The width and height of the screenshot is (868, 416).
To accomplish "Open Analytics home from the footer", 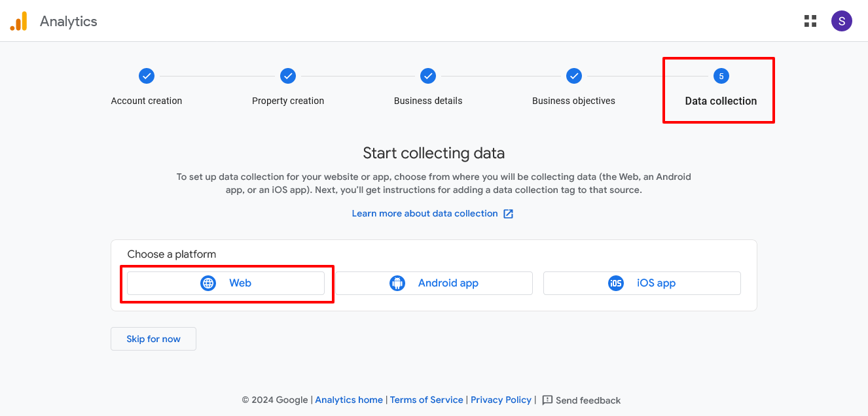I will (x=349, y=400).
